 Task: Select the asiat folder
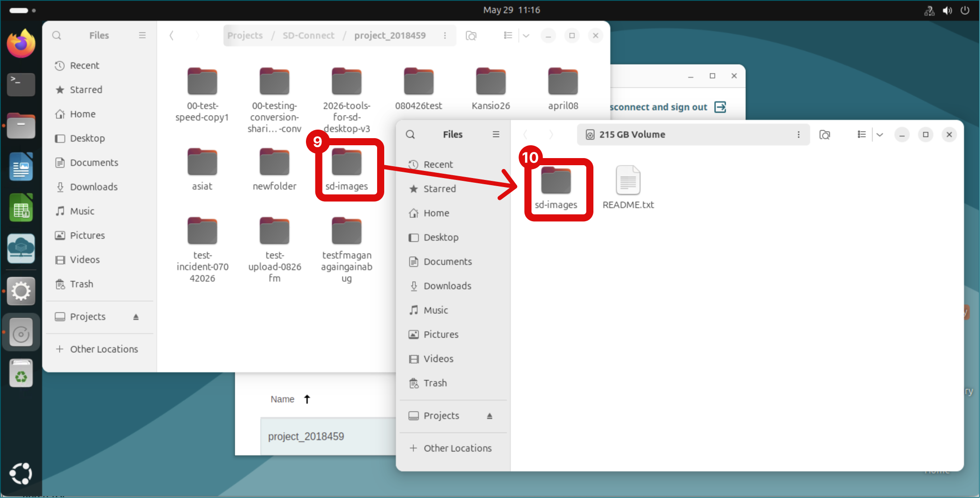202,169
